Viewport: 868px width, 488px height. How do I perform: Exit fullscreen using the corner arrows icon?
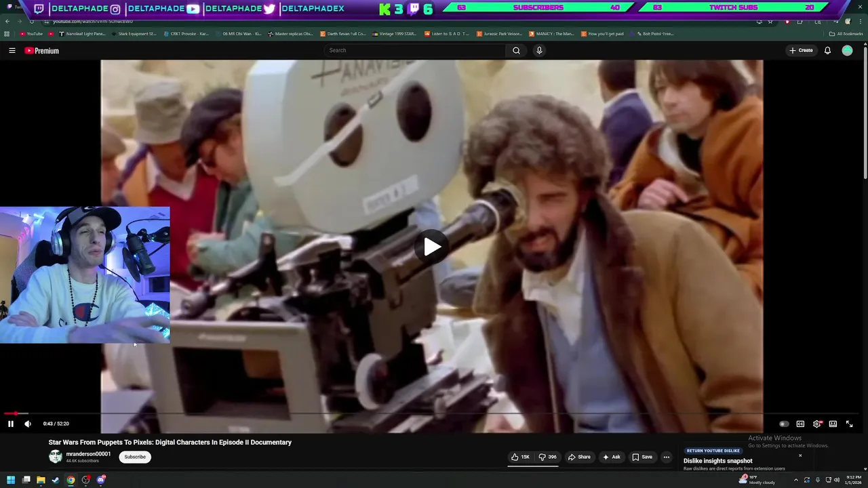coord(849,424)
